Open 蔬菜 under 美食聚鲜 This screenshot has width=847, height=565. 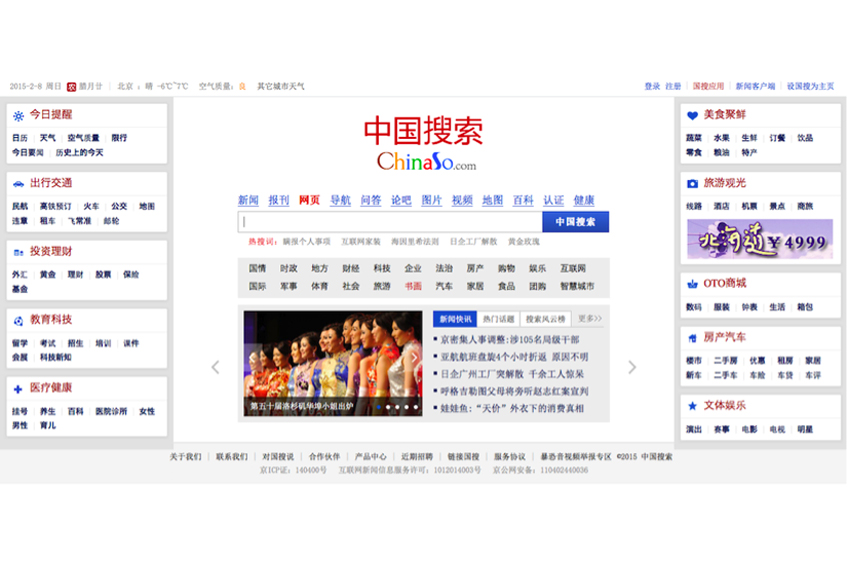(694, 138)
